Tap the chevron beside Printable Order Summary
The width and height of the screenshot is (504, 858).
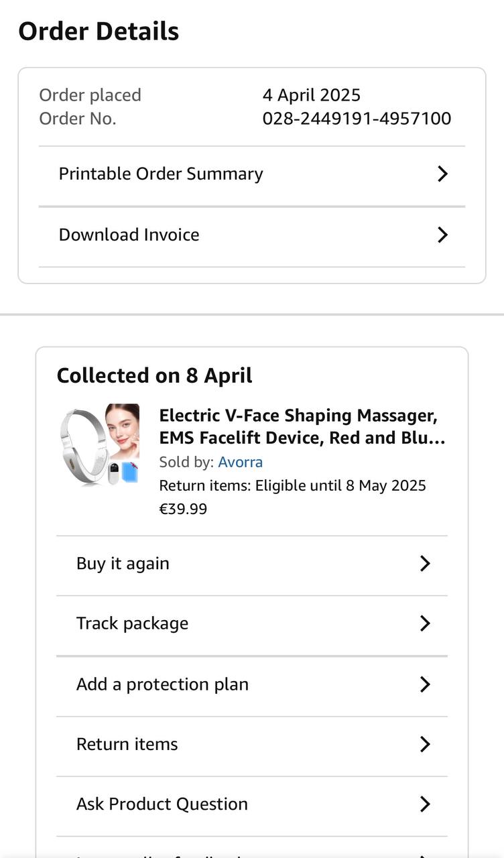[x=442, y=174]
